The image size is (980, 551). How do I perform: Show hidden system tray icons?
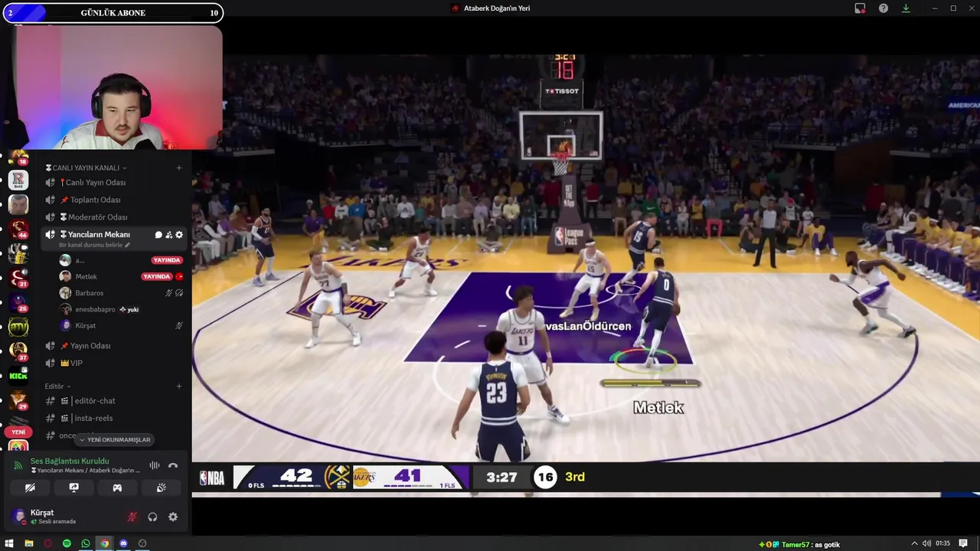click(x=914, y=544)
